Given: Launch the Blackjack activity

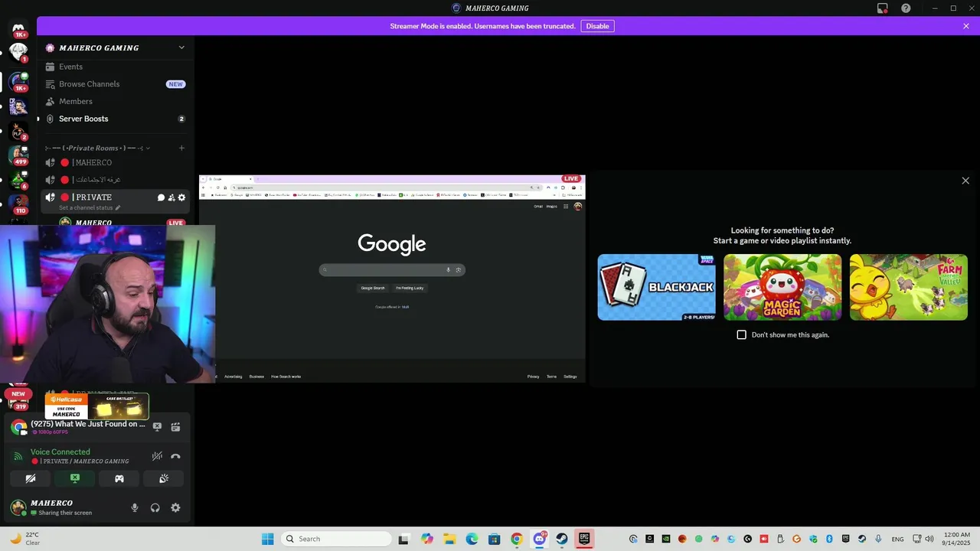Looking at the screenshot, I should click(656, 287).
